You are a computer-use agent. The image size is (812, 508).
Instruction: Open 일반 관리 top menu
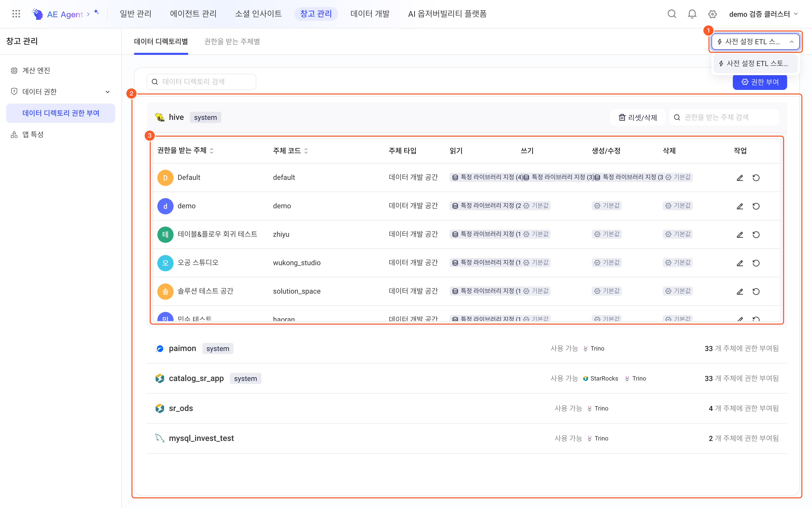point(136,14)
